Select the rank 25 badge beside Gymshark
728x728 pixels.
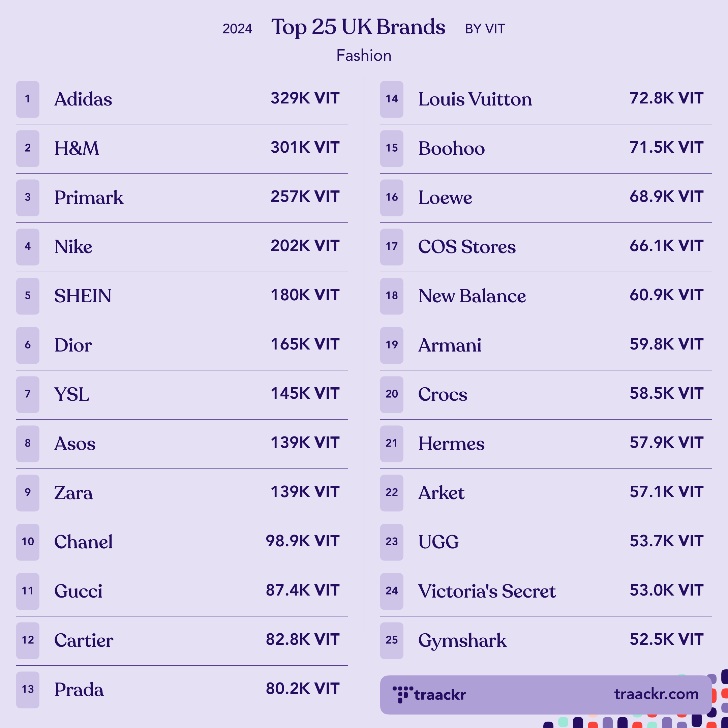click(392, 641)
